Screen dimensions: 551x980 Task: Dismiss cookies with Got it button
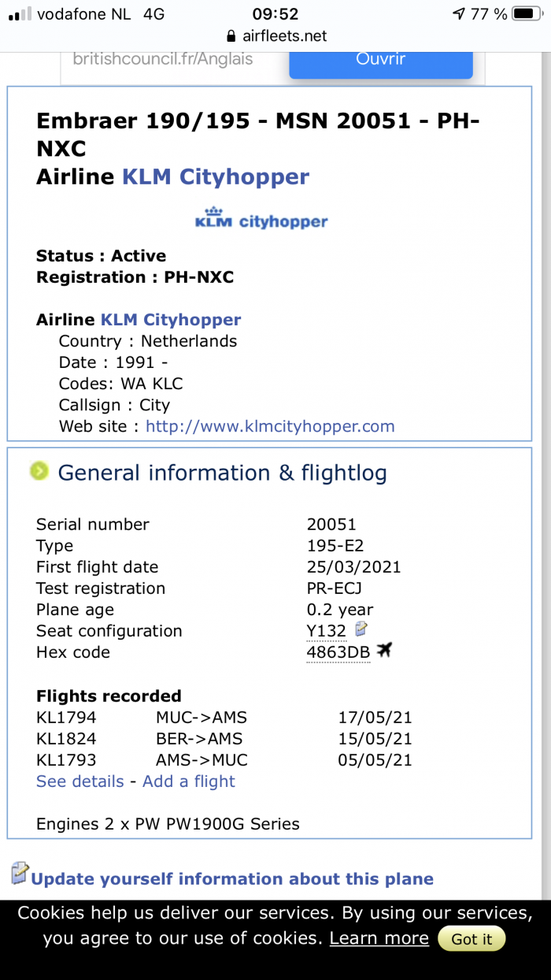click(x=471, y=939)
